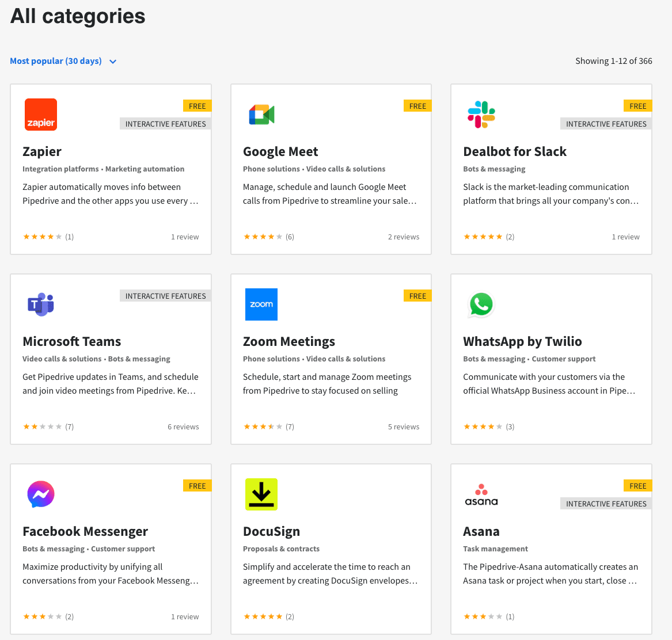Click the green WhatsApp logo icon
The image size is (672, 640).
[x=481, y=304]
